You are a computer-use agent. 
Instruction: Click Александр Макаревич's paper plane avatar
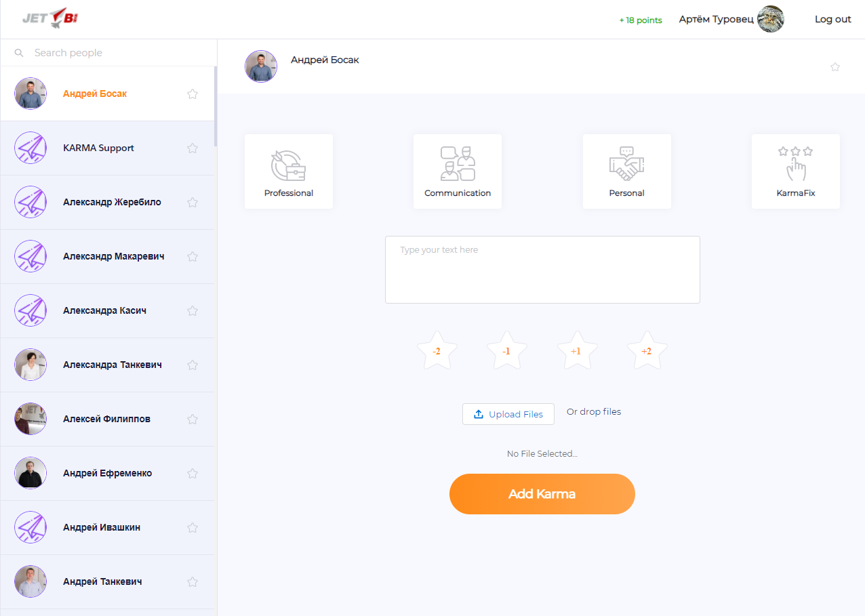click(31, 256)
